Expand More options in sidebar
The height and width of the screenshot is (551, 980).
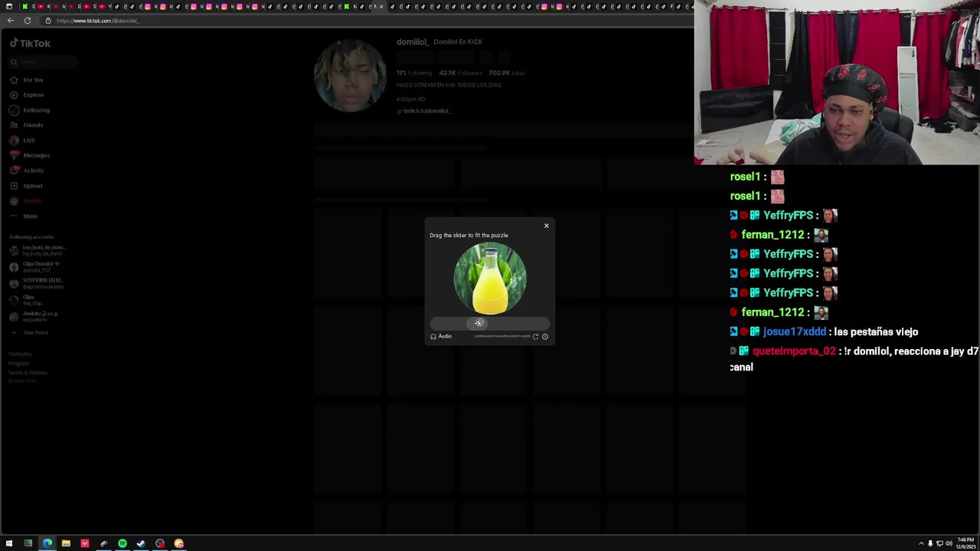tap(24, 216)
